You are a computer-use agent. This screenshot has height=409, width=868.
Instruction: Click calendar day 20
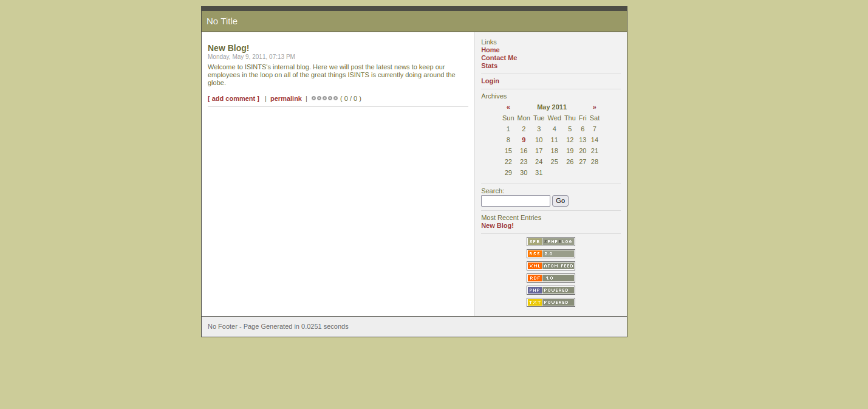click(583, 151)
